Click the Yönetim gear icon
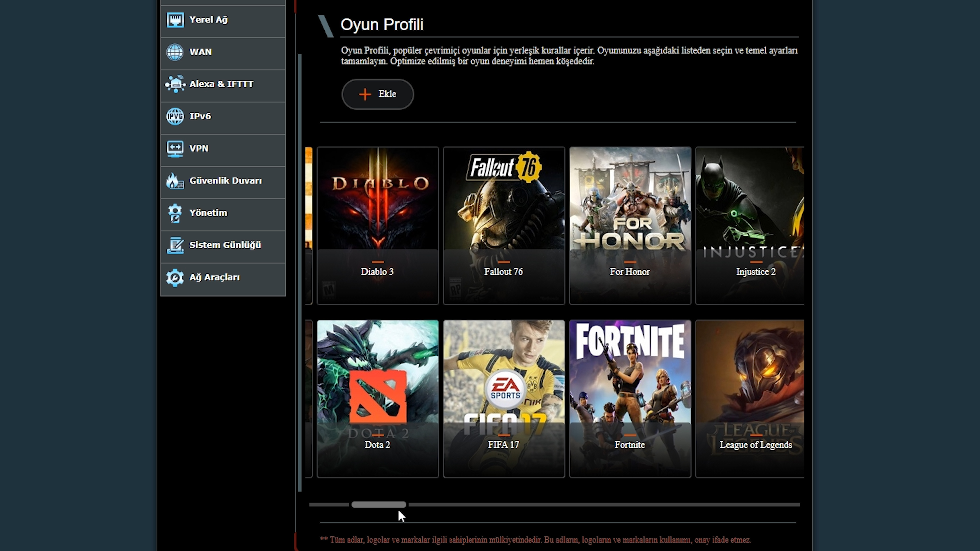Image resolution: width=980 pixels, height=551 pixels. [175, 213]
